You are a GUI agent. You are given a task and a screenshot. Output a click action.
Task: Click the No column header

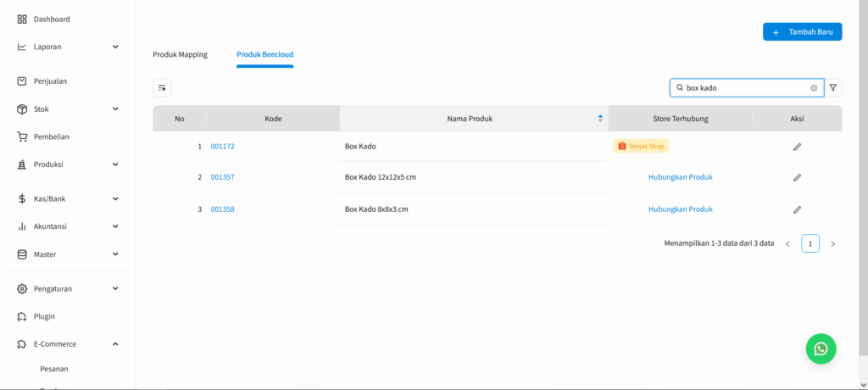coord(180,119)
